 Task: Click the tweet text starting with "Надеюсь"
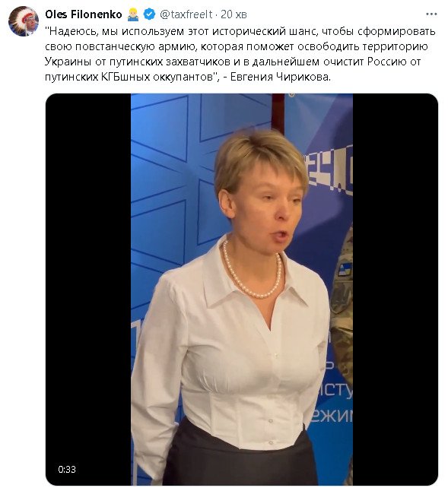(240, 54)
